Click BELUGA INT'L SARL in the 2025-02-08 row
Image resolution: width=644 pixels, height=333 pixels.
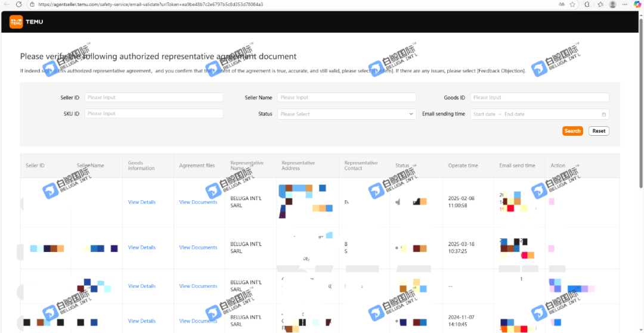point(246,202)
